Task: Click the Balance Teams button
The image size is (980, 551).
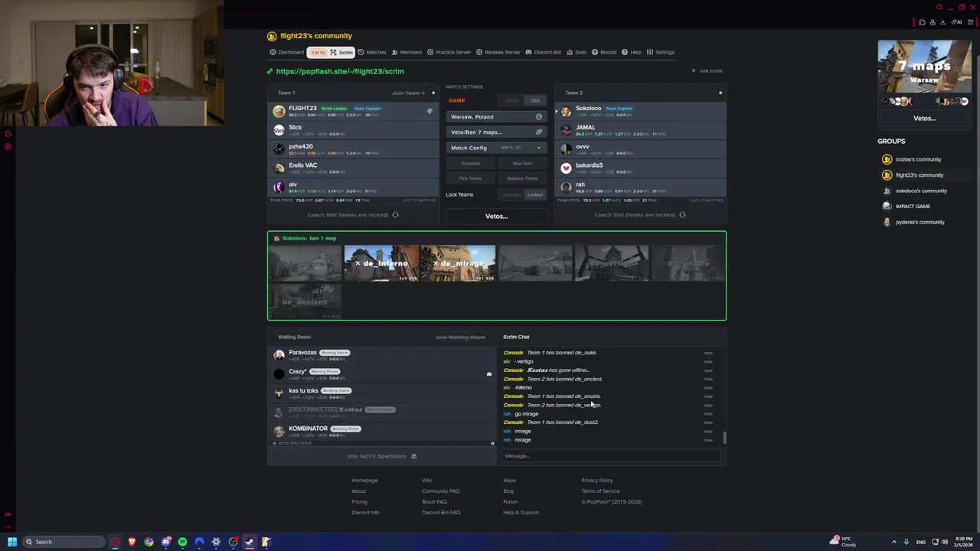Action: point(522,178)
